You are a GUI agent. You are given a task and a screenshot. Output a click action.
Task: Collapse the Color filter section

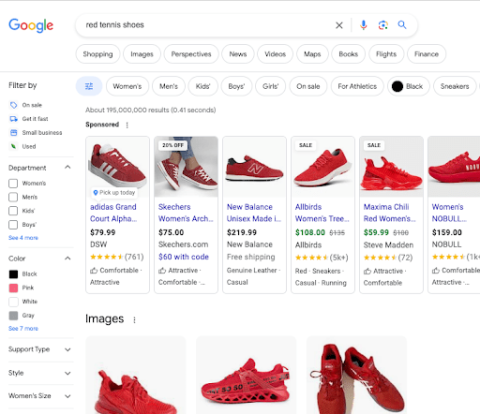tap(68, 258)
